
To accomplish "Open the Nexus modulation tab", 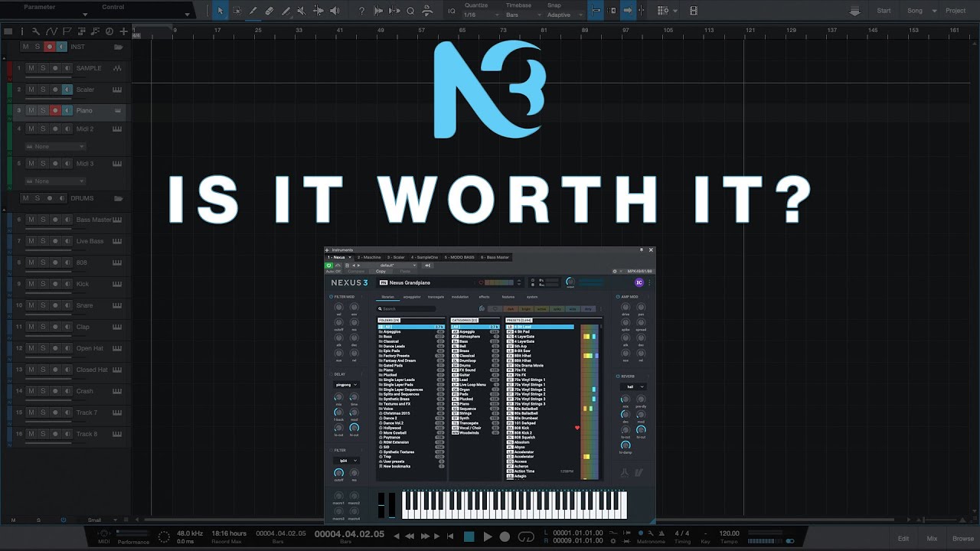I will [460, 296].
